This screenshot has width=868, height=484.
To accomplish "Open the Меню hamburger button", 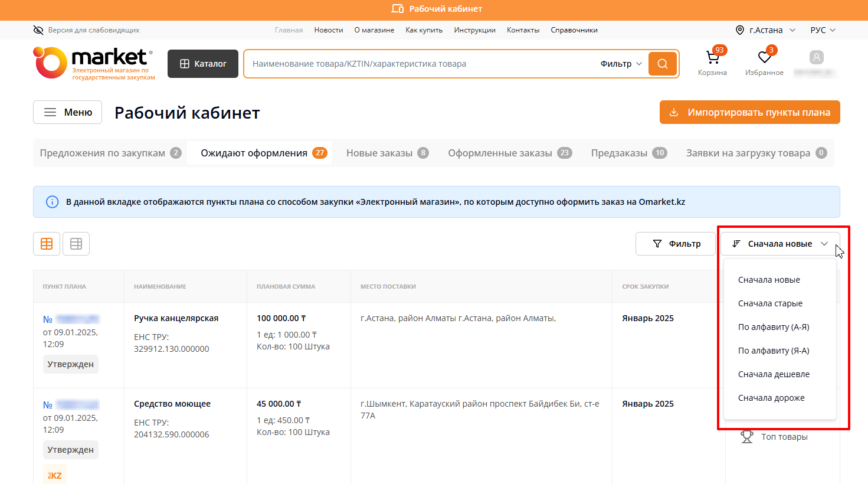I will tap(67, 112).
